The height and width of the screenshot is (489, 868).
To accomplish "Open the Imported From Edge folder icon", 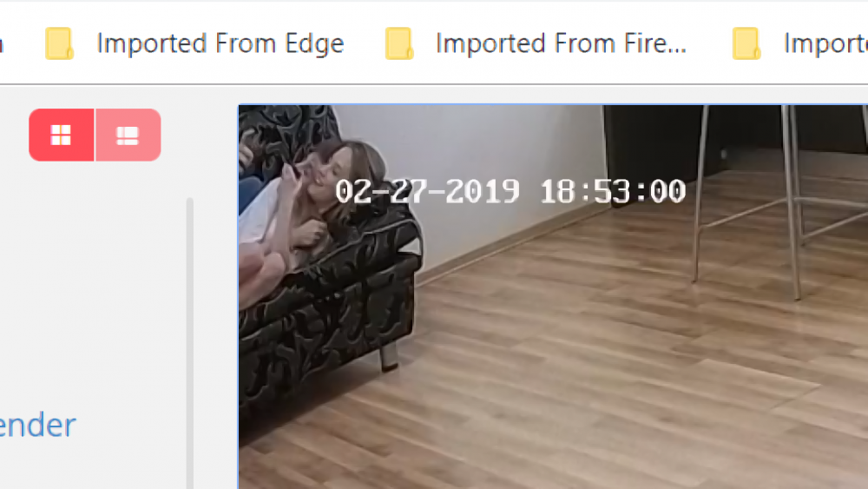I will pyautogui.click(x=59, y=43).
